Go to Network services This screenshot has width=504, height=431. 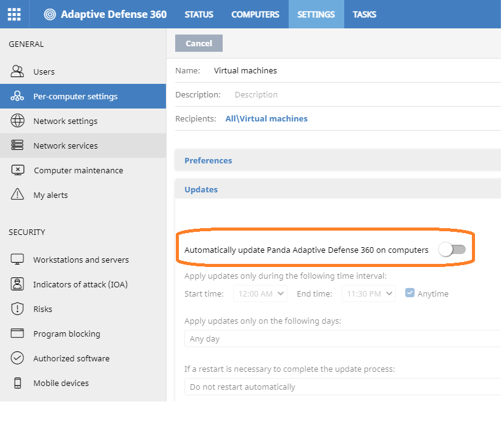click(x=83, y=146)
